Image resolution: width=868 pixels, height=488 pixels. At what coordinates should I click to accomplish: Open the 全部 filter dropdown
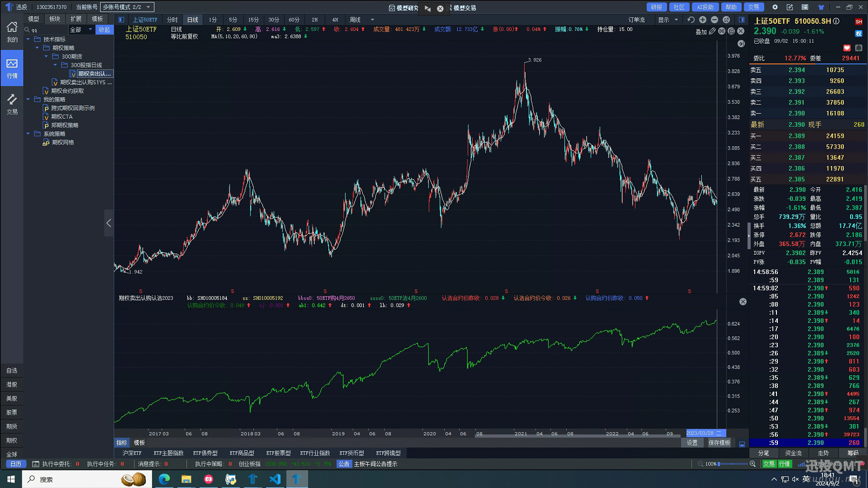pyautogui.click(x=81, y=30)
